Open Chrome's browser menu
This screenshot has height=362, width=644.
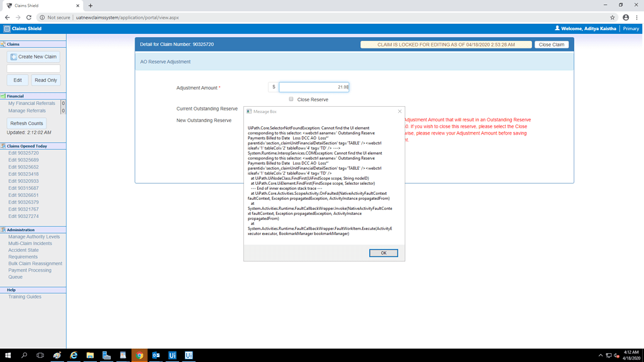[637, 18]
